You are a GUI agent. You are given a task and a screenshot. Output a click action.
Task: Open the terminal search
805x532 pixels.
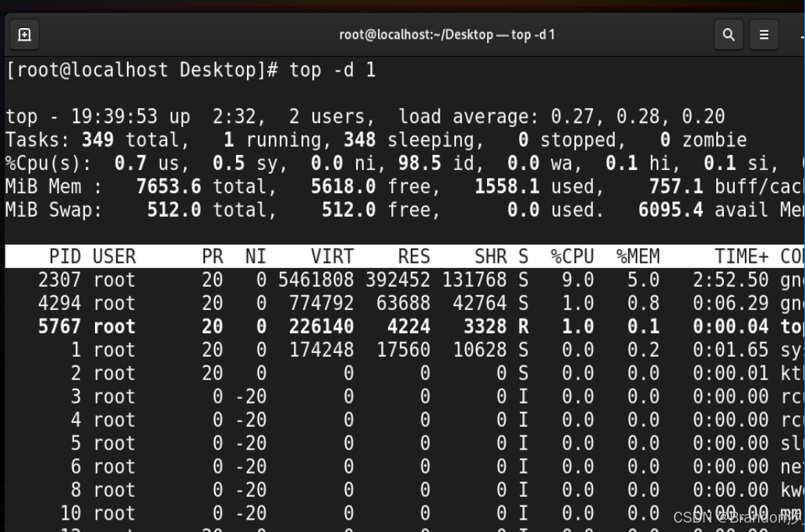pos(728,34)
